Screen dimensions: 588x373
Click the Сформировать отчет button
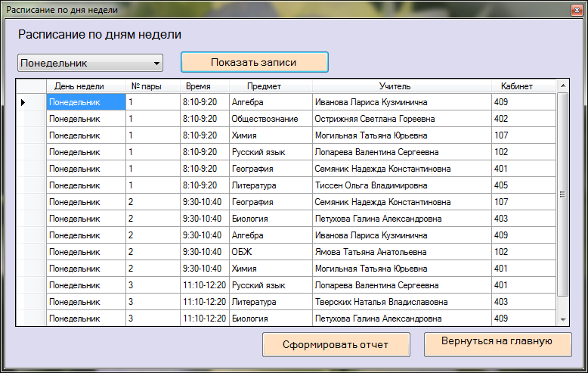336,344
